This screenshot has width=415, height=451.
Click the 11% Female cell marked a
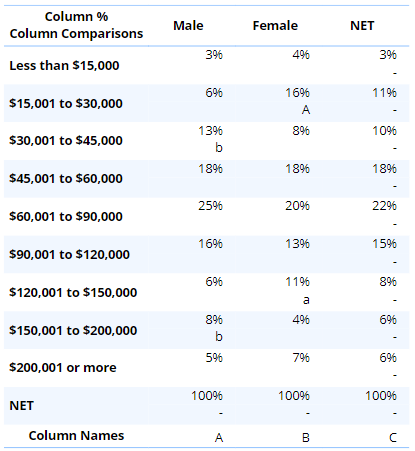point(275,292)
